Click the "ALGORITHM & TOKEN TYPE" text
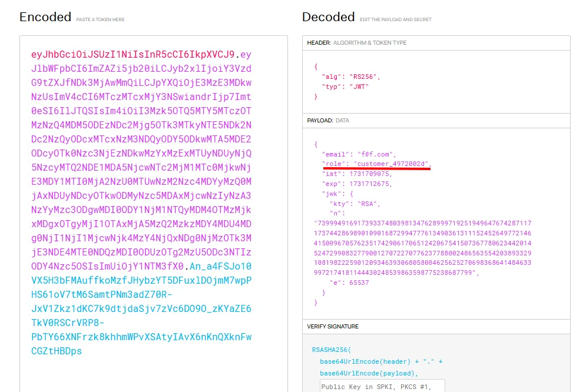 (x=370, y=43)
